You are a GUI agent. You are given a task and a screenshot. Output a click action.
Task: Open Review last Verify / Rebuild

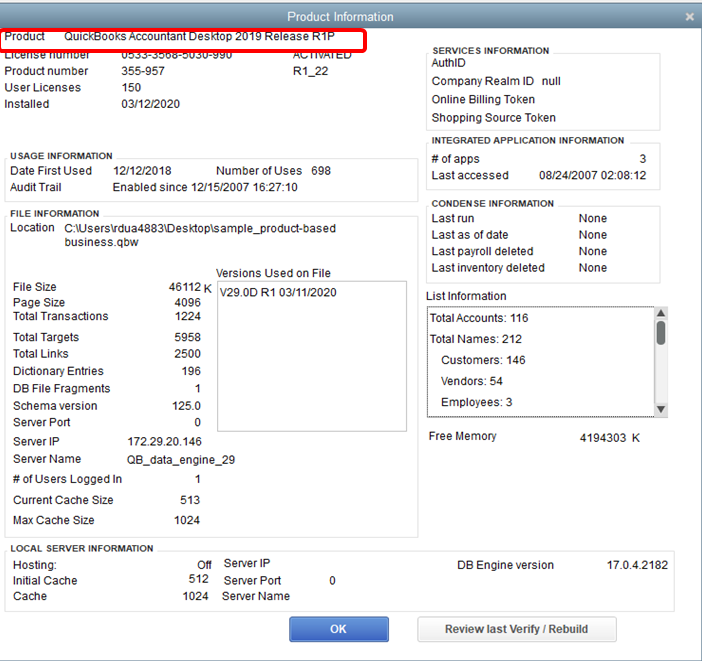517,629
